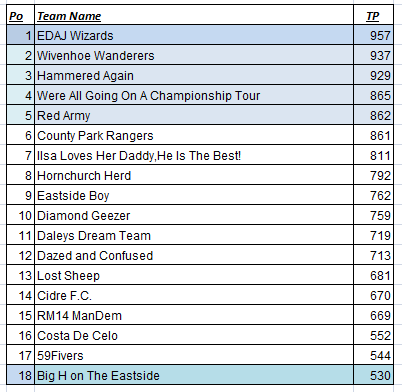The width and height of the screenshot is (402, 392).
Task: Click the Po column header
Action: pos(20,15)
